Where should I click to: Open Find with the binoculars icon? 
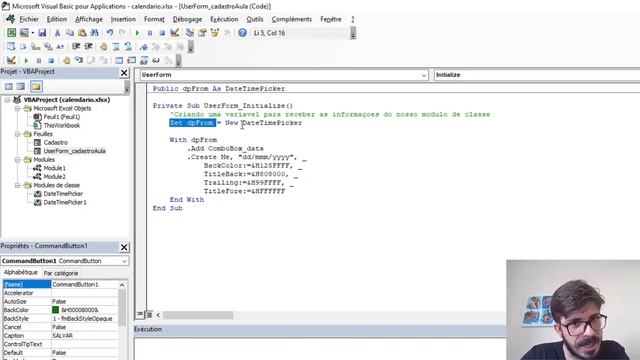click(94, 33)
